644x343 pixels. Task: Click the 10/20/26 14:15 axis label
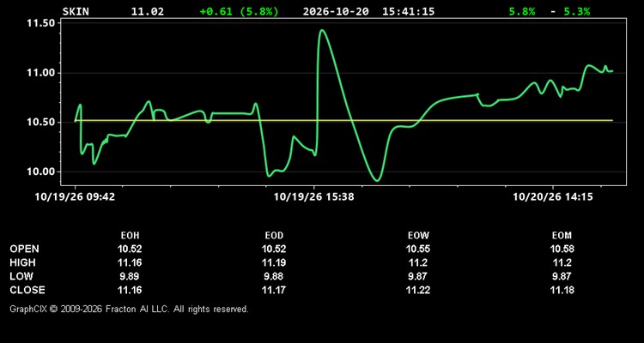pos(553,197)
